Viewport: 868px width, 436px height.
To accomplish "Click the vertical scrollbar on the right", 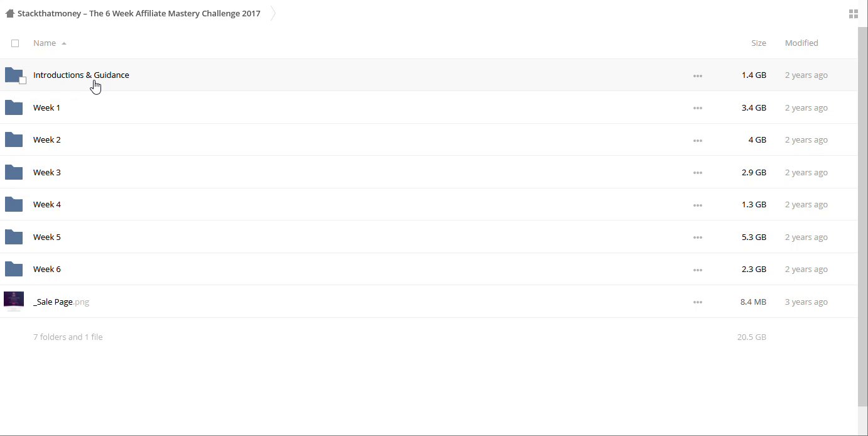I will pyautogui.click(x=862, y=214).
